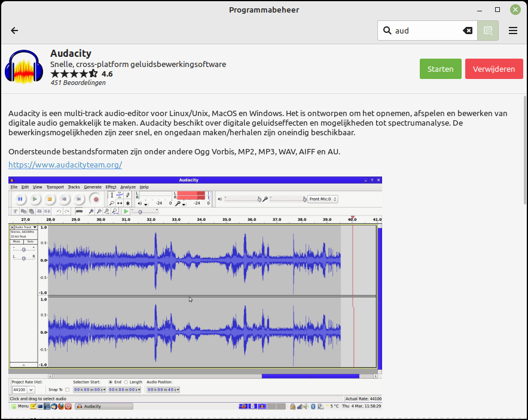Toggle the Solo button on the Audio Track

pos(30,242)
